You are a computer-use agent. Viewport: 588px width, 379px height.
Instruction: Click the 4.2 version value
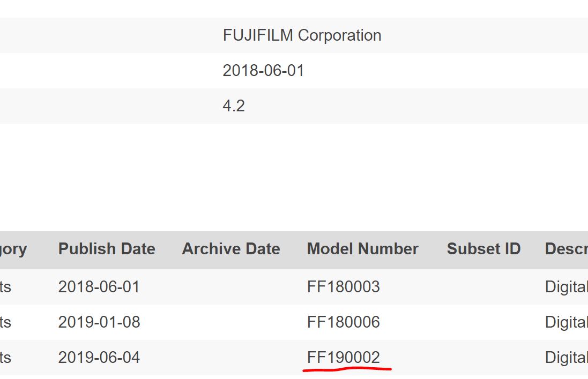pyautogui.click(x=234, y=106)
